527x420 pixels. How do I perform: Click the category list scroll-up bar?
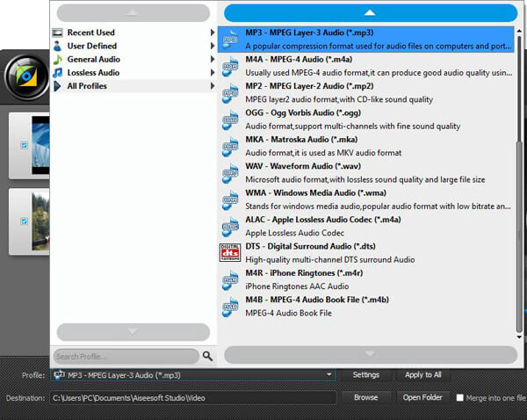(134, 13)
